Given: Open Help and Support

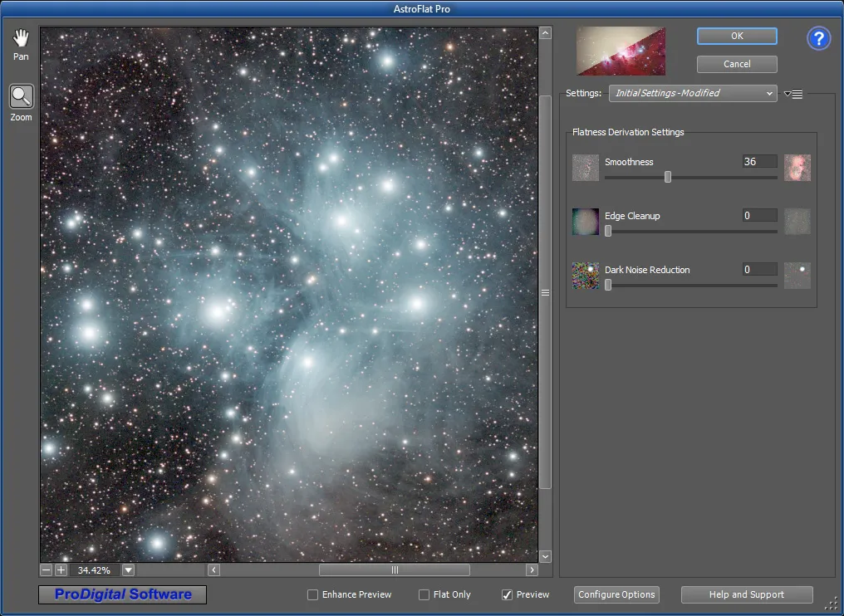Looking at the screenshot, I should pos(746,594).
